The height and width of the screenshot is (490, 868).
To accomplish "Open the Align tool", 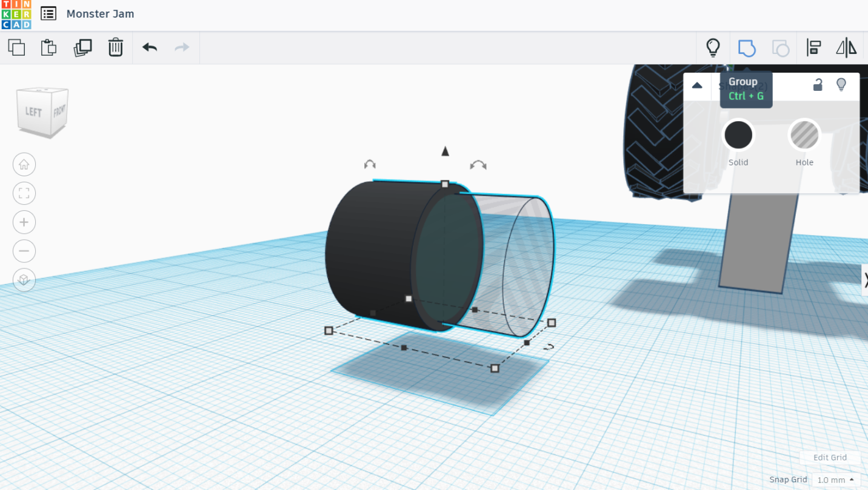I will (x=813, y=47).
